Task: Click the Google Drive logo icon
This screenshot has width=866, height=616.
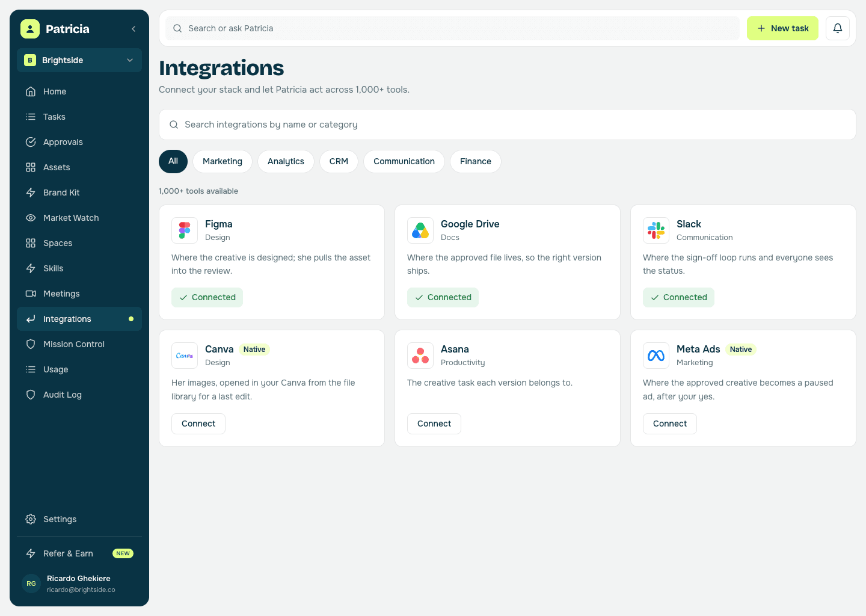Action: pyautogui.click(x=420, y=230)
